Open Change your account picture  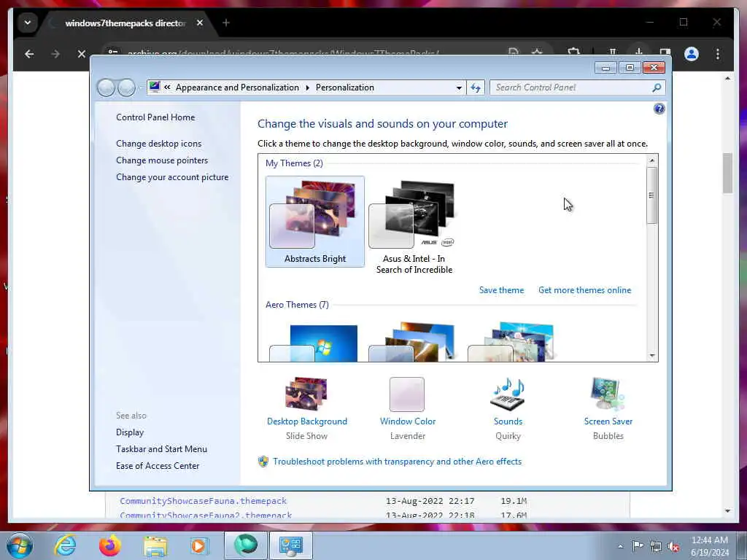point(172,177)
